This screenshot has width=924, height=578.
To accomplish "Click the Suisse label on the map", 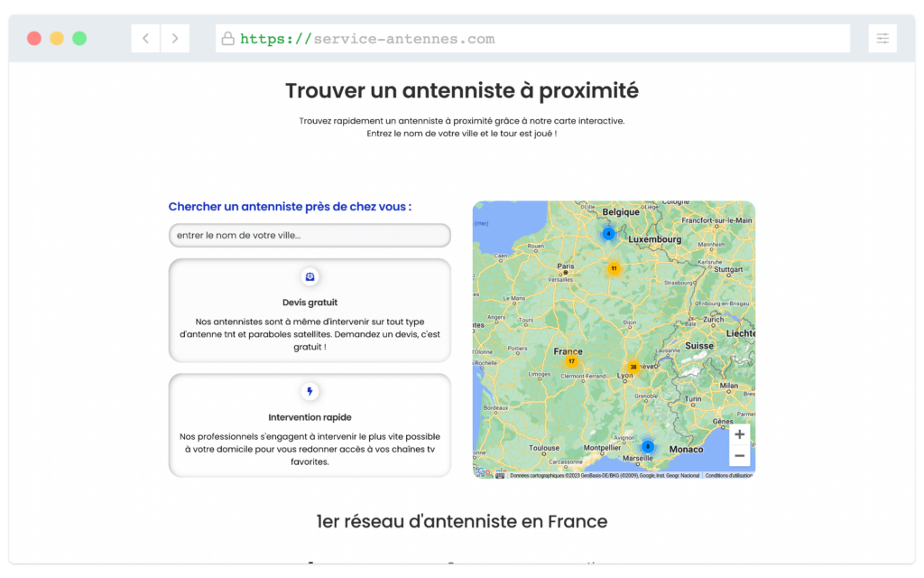I will coord(699,346).
